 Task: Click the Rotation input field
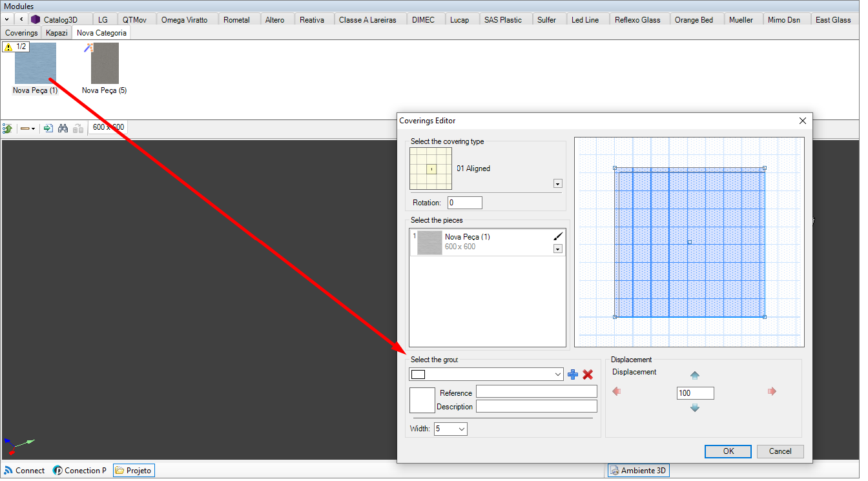point(464,203)
